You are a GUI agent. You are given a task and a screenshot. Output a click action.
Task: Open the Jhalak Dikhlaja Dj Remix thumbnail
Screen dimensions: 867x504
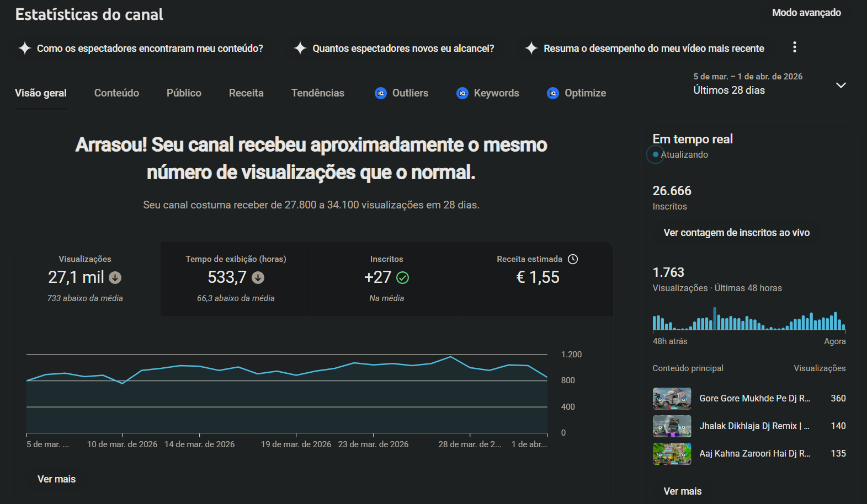click(672, 426)
